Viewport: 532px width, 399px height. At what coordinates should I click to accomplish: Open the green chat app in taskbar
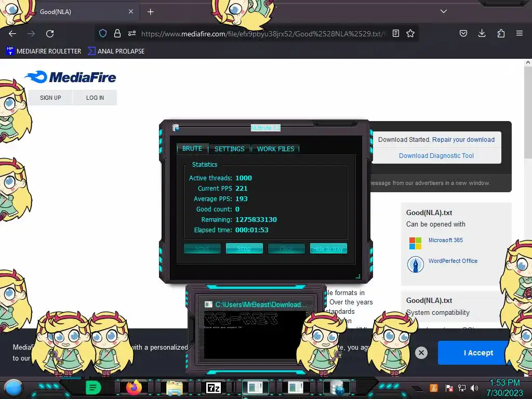[x=94, y=388]
